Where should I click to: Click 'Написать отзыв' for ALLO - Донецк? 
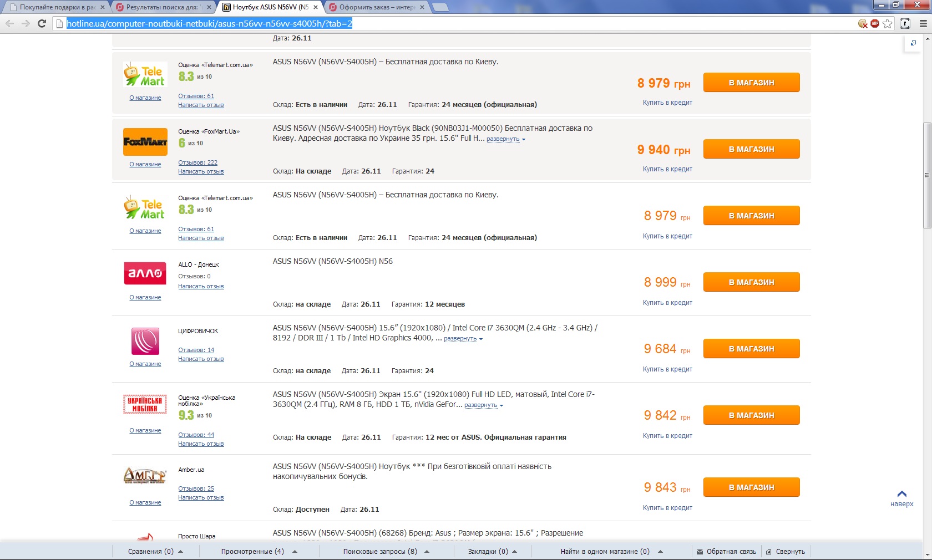point(201,286)
